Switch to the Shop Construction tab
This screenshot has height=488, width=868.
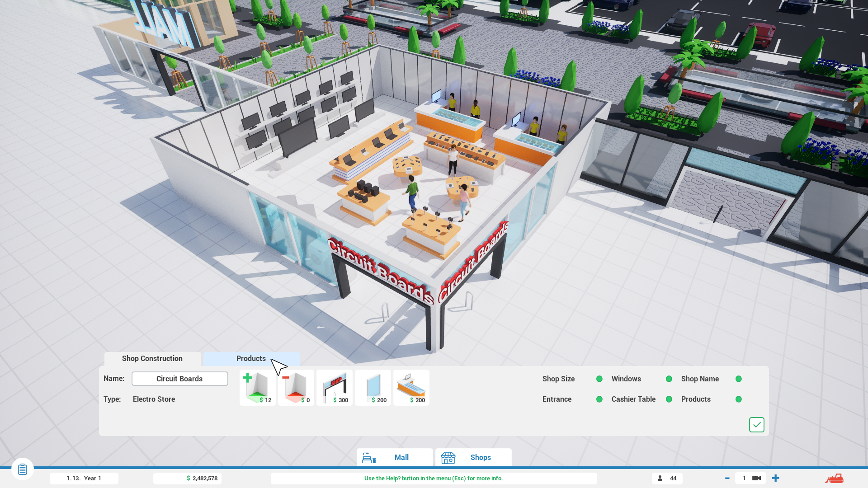(152, 358)
